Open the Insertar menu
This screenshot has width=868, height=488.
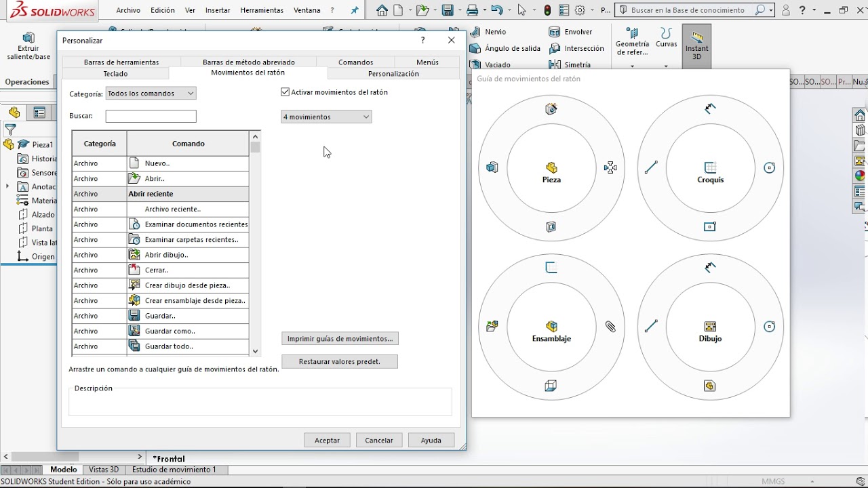click(x=218, y=10)
